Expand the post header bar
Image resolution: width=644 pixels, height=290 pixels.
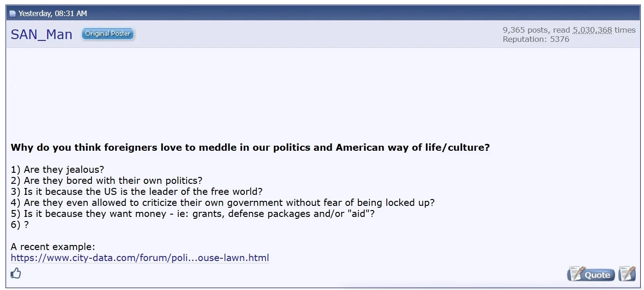pos(322,13)
